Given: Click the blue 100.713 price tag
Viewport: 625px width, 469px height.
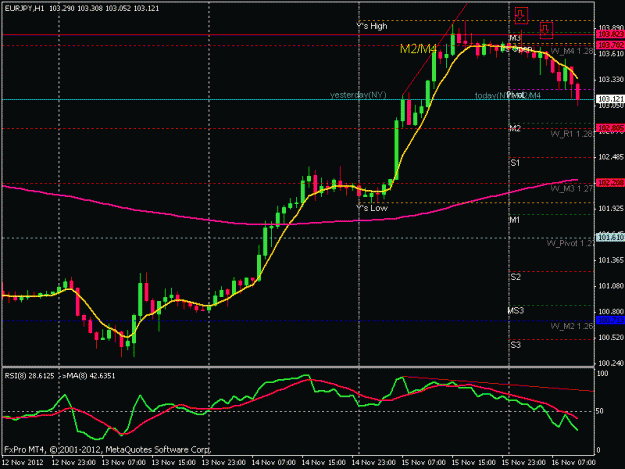Looking at the screenshot, I should 611,320.
